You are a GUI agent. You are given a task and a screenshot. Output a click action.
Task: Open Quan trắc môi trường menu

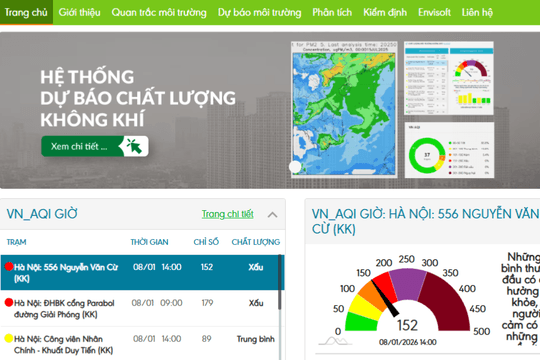[159, 12]
